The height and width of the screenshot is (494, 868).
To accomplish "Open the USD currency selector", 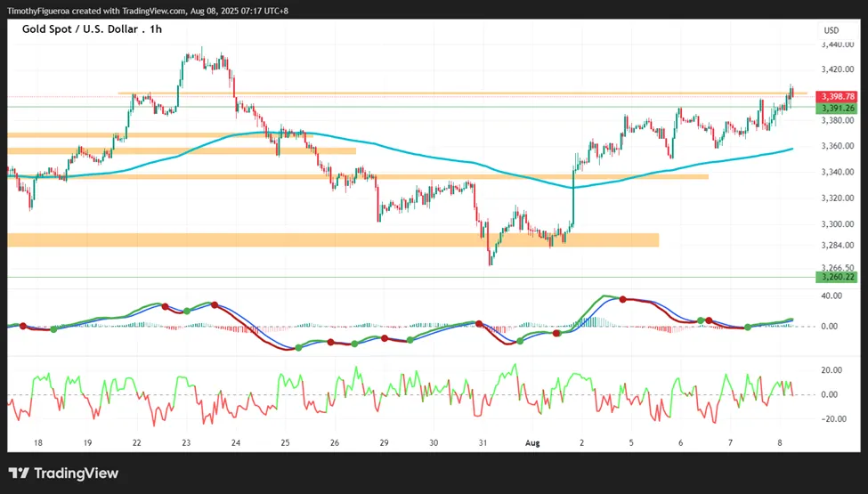I will 831,30.
